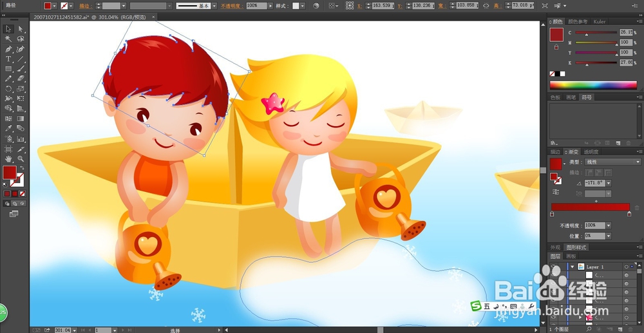Click the Color panel fill swatch
The width and height of the screenshot is (644, 333).
point(556,35)
